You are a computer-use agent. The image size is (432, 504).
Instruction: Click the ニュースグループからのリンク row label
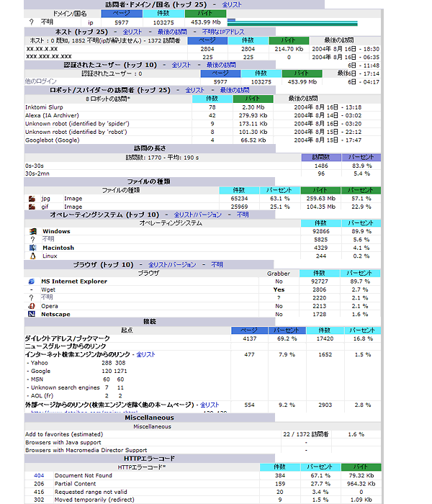click(x=66, y=346)
